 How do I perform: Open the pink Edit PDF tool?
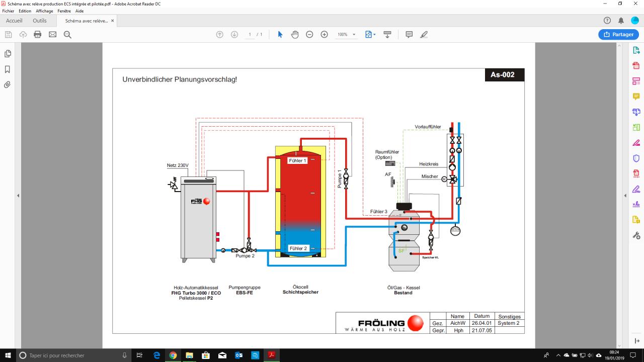click(x=636, y=81)
